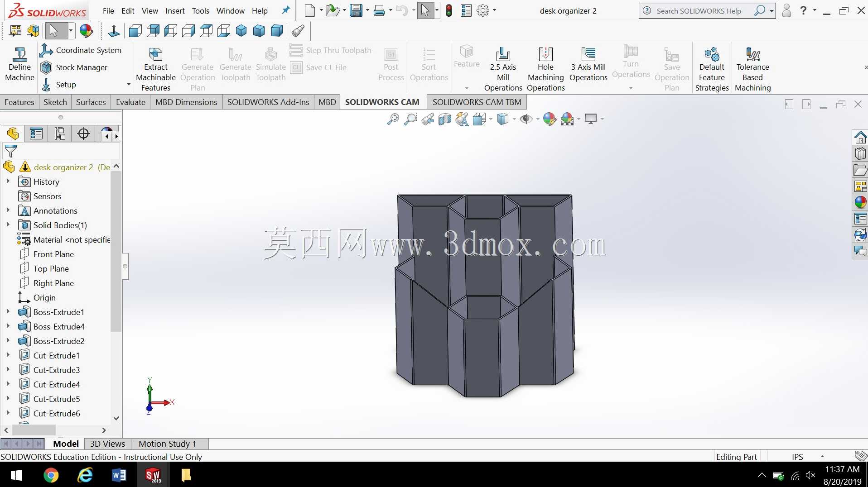The height and width of the screenshot is (487, 868).
Task: Open the Insert menu
Action: [175, 11]
